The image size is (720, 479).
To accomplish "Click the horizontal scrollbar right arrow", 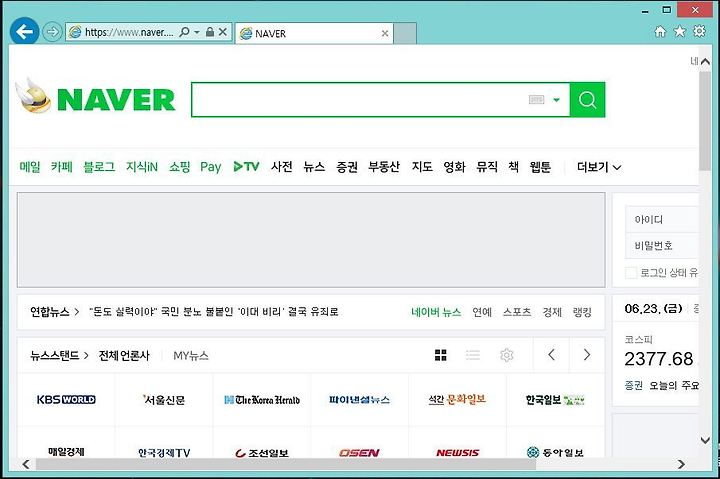I will [681, 464].
